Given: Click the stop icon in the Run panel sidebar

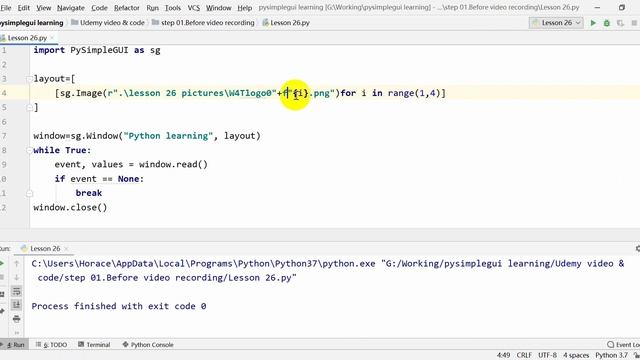Looking at the screenshot, I should (x=2, y=278).
